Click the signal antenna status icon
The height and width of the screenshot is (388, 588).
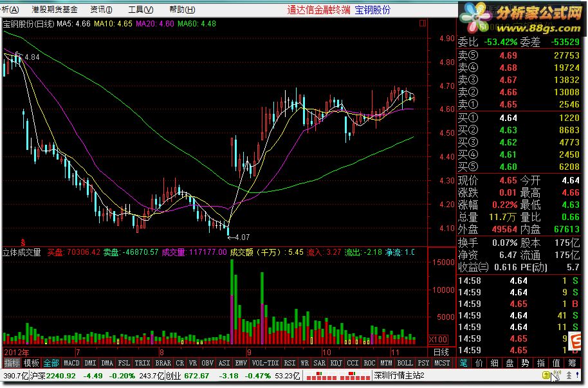tap(557, 375)
